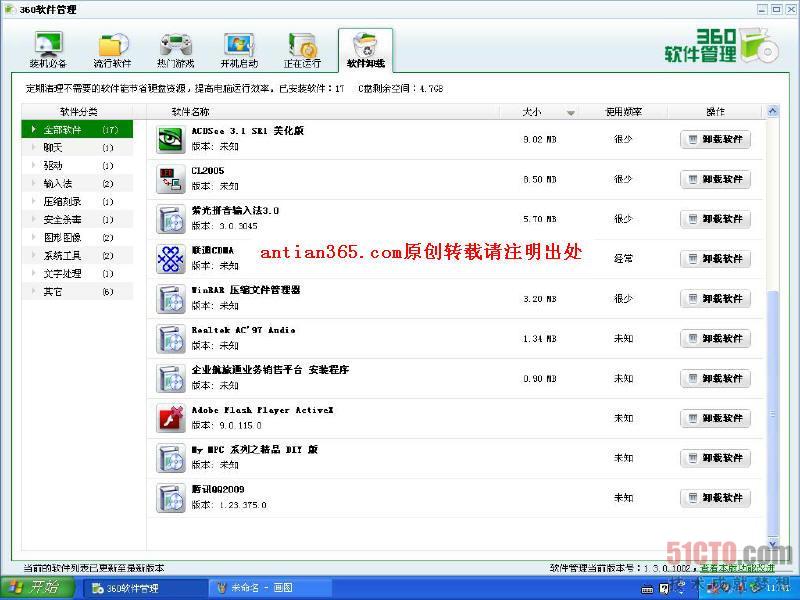Image resolution: width=800 pixels, height=600 pixels.
Task: Click the 版本: 3.0.3045 text
Action: point(224,226)
